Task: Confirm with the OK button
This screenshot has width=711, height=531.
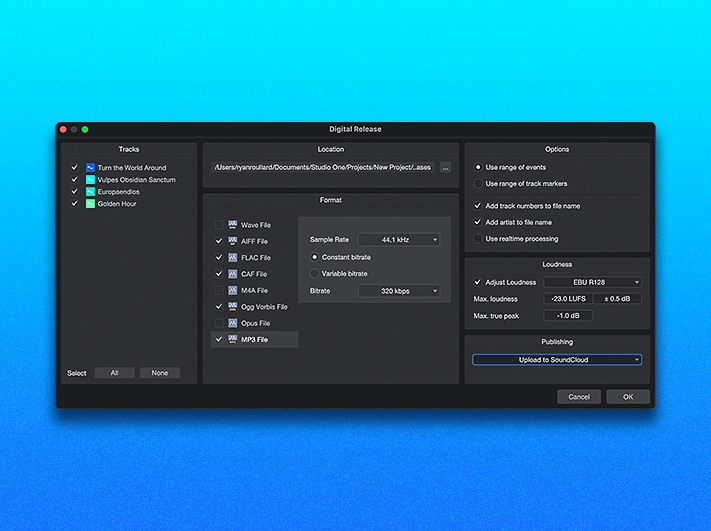Action: 628,397
